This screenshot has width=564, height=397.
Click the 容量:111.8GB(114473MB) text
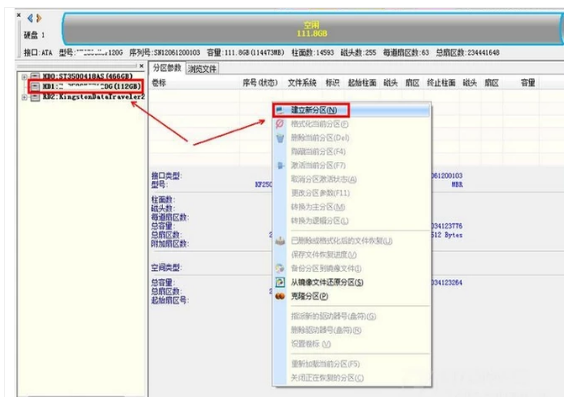pos(245,53)
